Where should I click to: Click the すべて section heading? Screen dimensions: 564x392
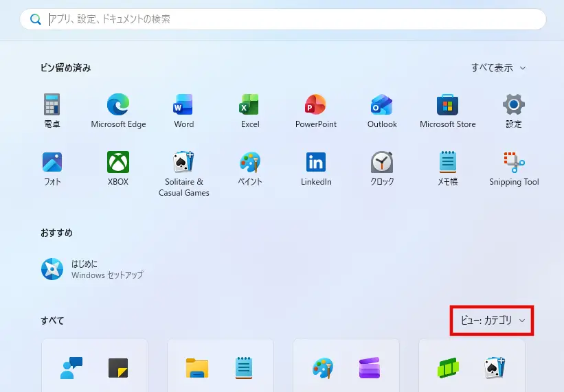pyautogui.click(x=52, y=321)
